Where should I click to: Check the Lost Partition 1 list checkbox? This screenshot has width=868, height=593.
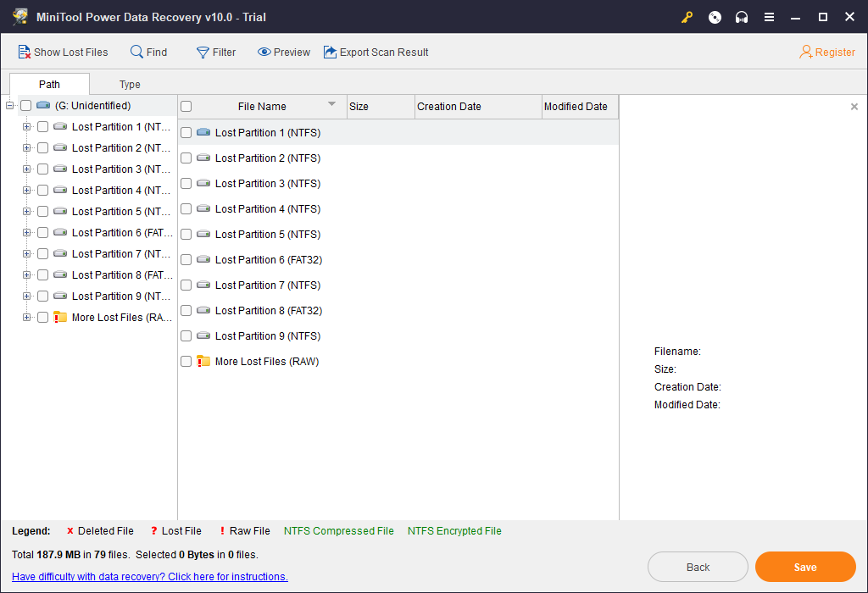coord(186,133)
